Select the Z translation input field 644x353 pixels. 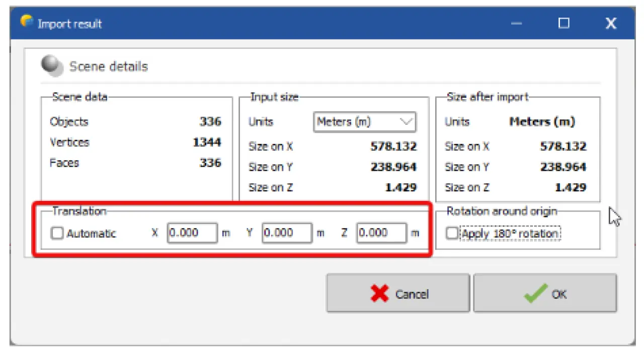coord(381,233)
